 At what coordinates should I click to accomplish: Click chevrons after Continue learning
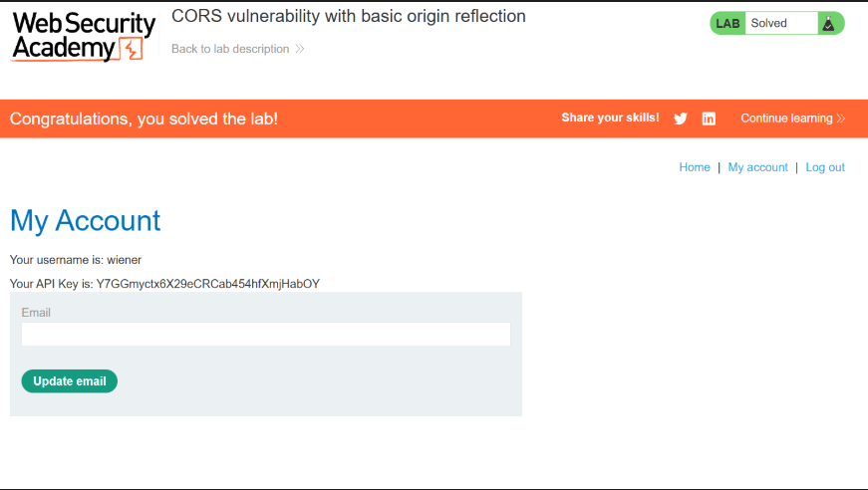pyautogui.click(x=841, y=119)
